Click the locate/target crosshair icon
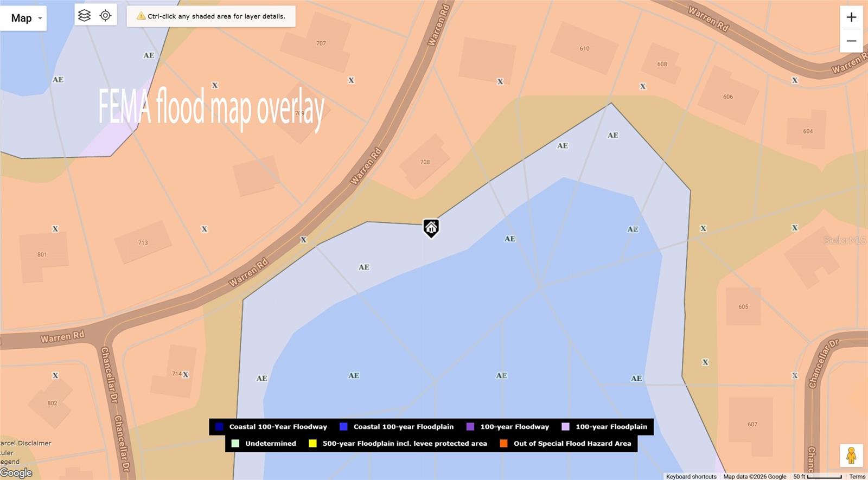This screenshot has height=480, width=868. (105, 16)
